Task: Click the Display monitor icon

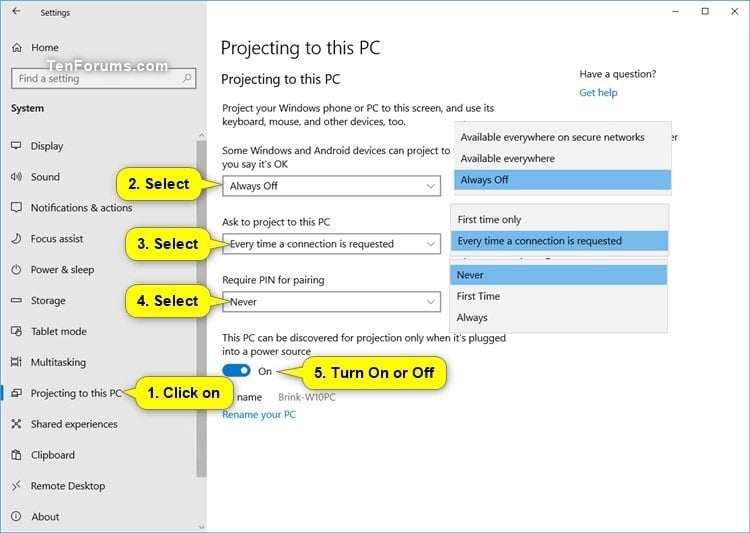Action: 16,145
